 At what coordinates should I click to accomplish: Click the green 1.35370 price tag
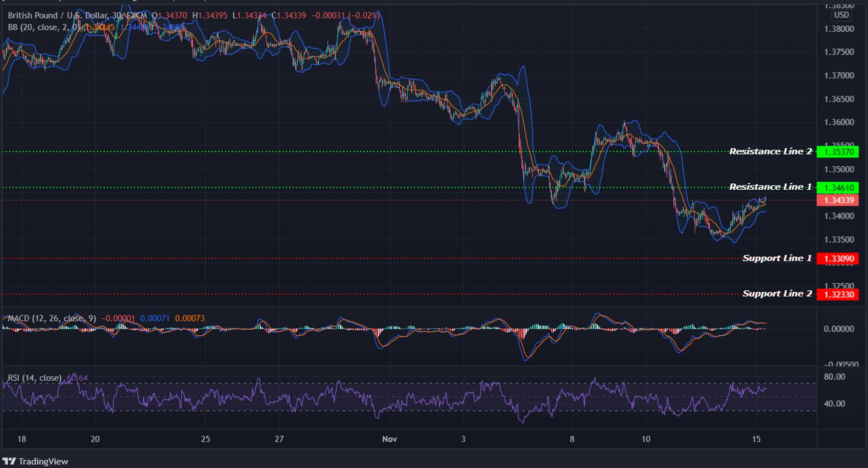coord(837,152)
